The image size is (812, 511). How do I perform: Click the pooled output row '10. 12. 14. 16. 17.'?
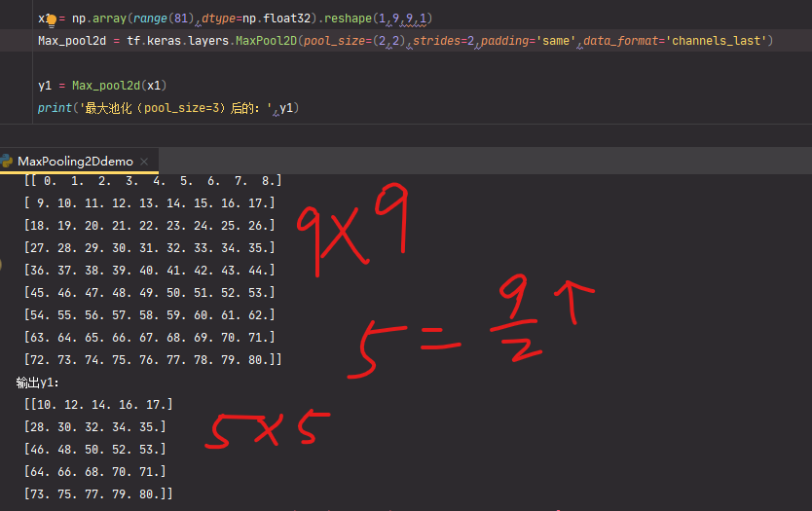click(x=98, y=404)
